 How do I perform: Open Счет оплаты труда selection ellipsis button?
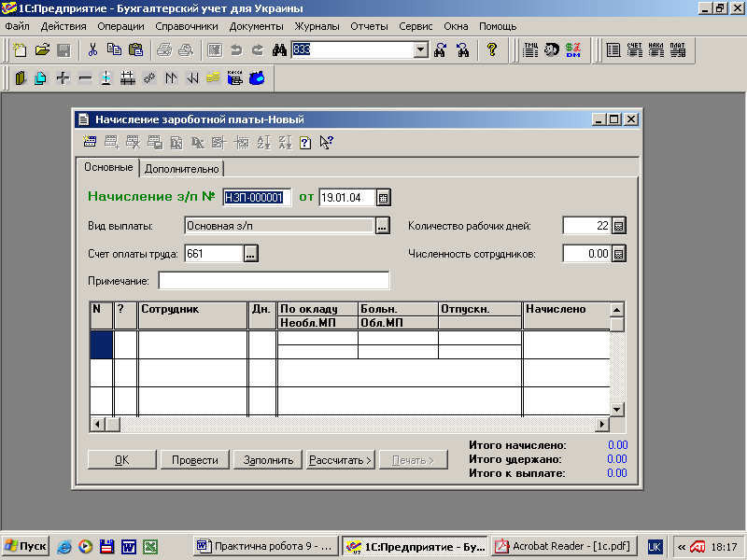pyautogui.click(x=250, y=254)
